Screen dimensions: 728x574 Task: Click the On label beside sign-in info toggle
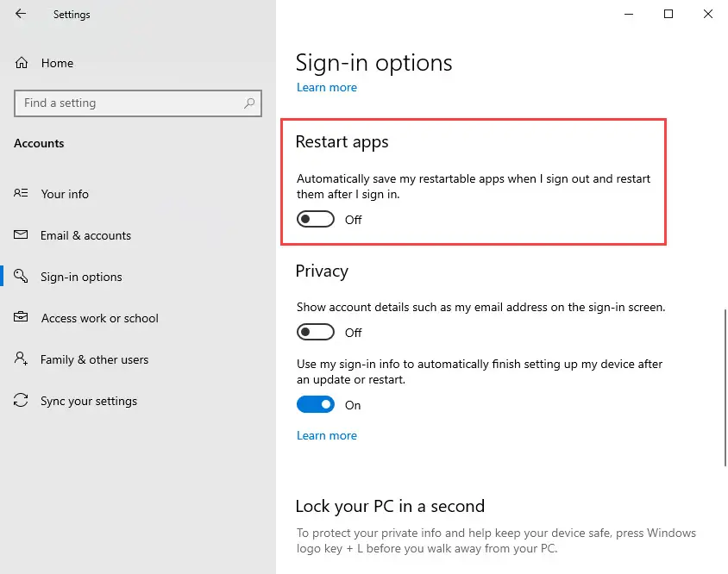tap(353, 405)
